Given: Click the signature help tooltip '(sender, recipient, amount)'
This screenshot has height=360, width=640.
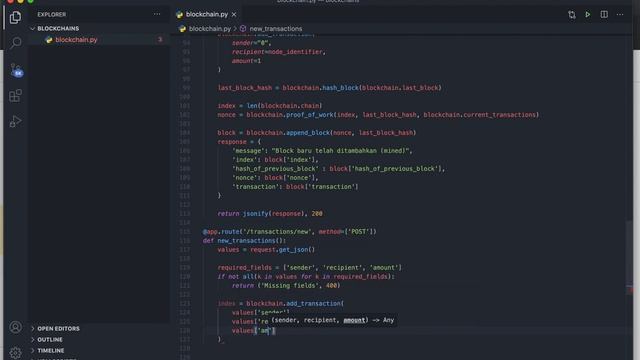Looking at the screenshot, I should tap(333, 320).
